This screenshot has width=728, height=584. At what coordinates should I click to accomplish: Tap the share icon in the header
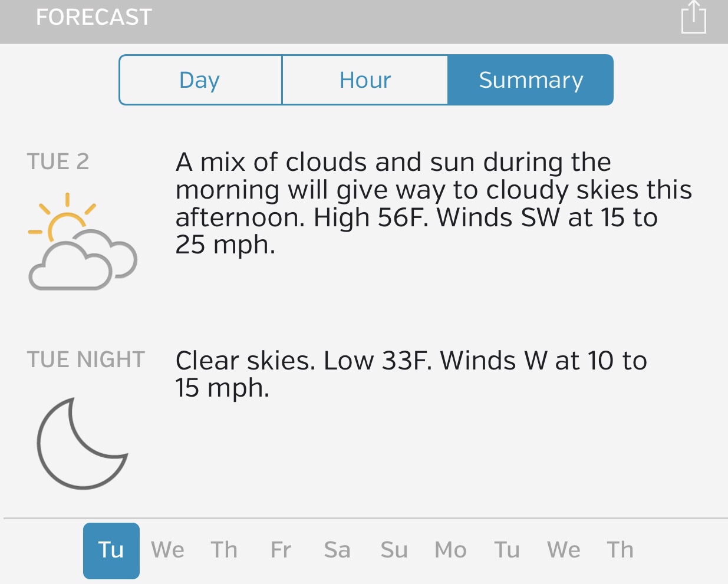pos(693,18)
